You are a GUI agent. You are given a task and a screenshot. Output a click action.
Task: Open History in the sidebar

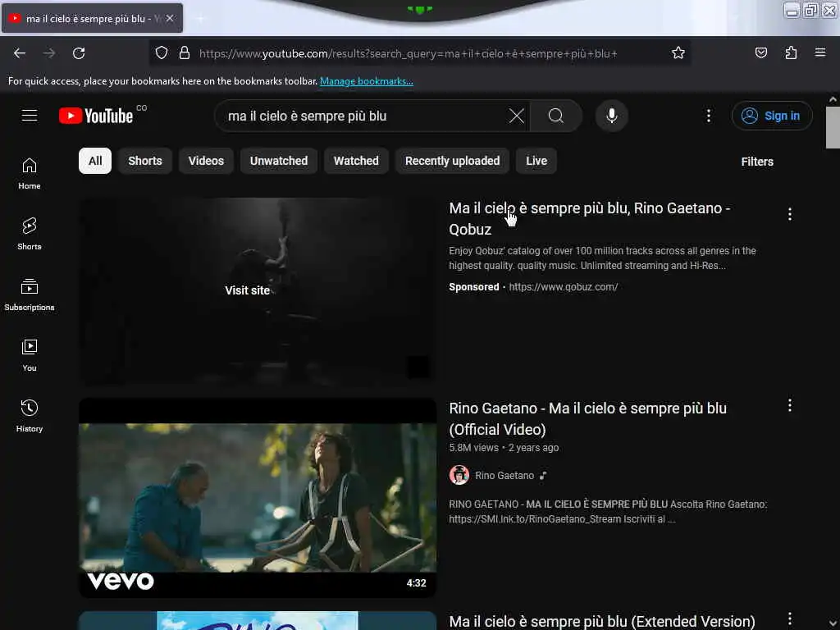pos(30,416)
